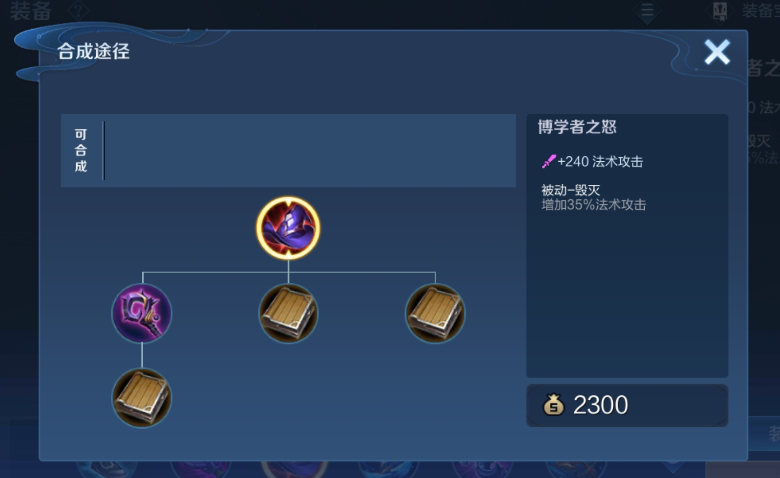Screen dimensions: 780x478
Task: Tap the gold money bag icon
Action: [x=553, y=405]
